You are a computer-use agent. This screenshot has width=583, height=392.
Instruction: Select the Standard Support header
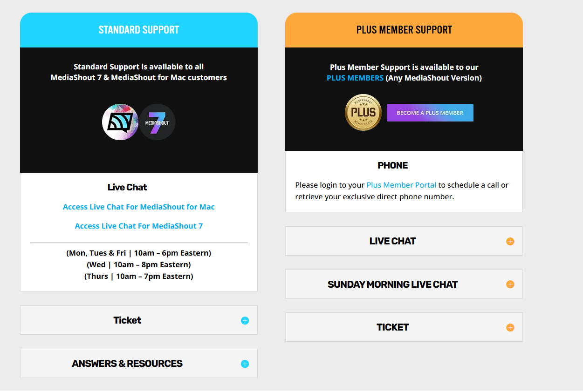pos(138,29)
